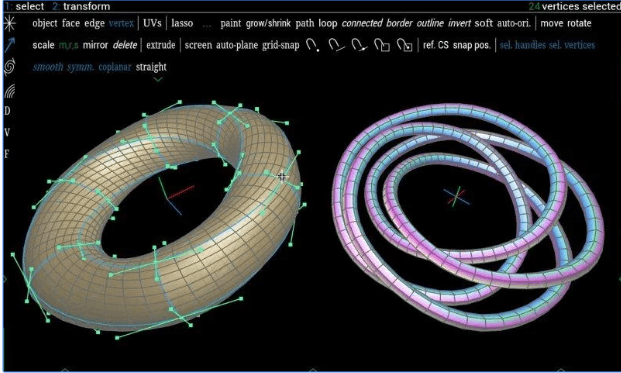Viewport: 621px width, 373px height.
Task: Click the last magnet-with-dotted-square snap icon
Action: pos(405,46)
